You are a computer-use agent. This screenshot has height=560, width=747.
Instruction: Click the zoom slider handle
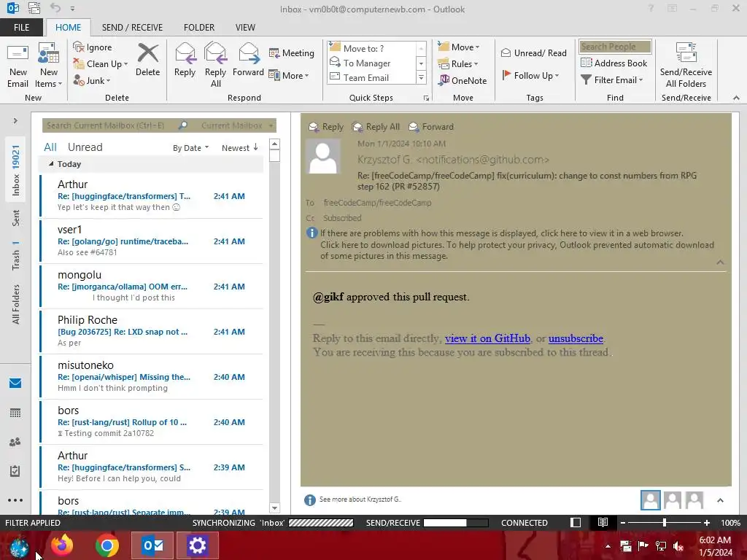(x=664, y=523)
